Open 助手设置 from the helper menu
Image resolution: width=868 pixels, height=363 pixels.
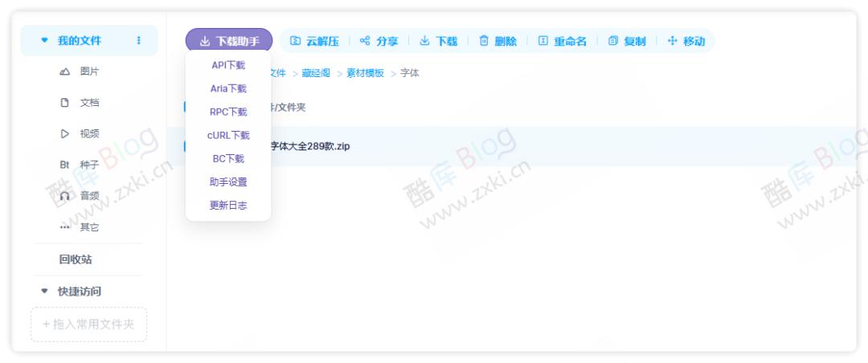[x=228, y=182]
